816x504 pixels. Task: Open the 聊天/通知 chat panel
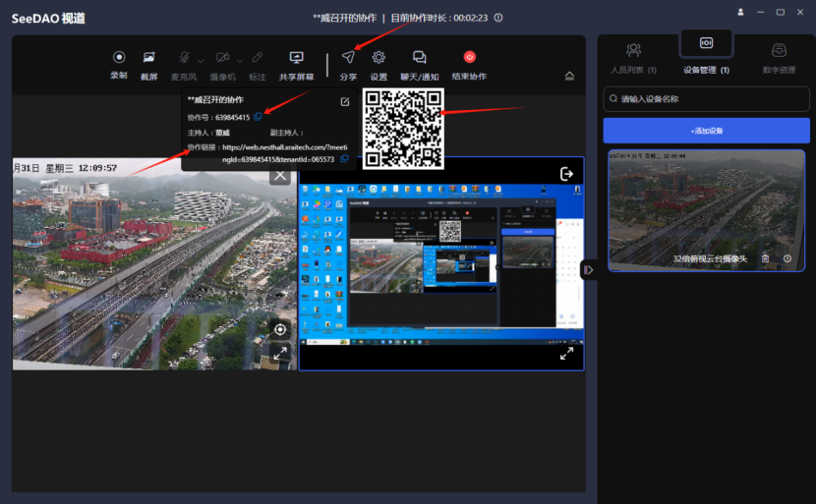[x=420, y=65]
